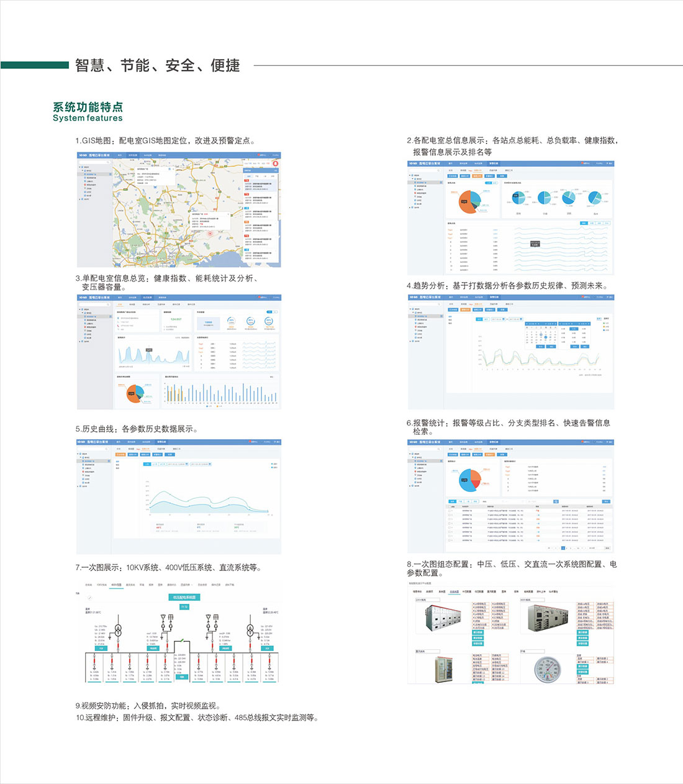Expand the last collapsed tree node in GIS sidebar

tap(79, 199)
